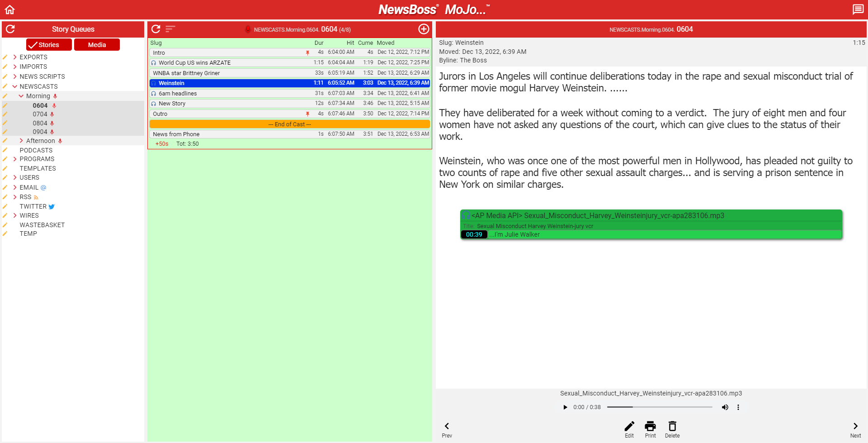Open the 0704 newscast queue
868x443 pixels.
click(x=40, y=114)
